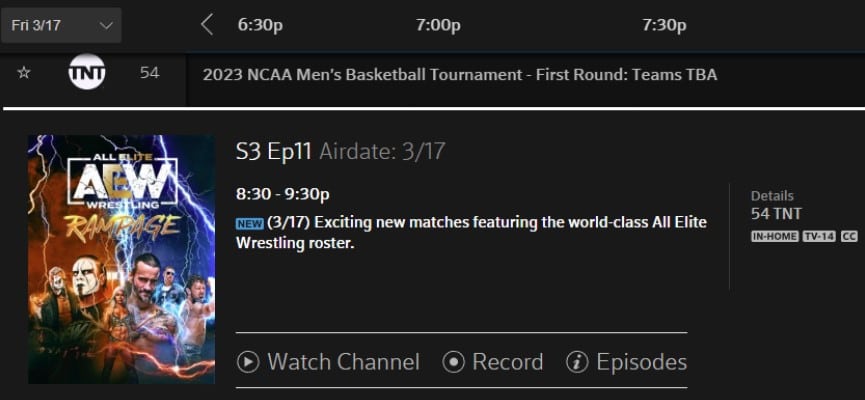The height and width of the screenshot is (400, 865).
Task: Click the AEW Rampage poster thumbnail
Action: (121, 259)
